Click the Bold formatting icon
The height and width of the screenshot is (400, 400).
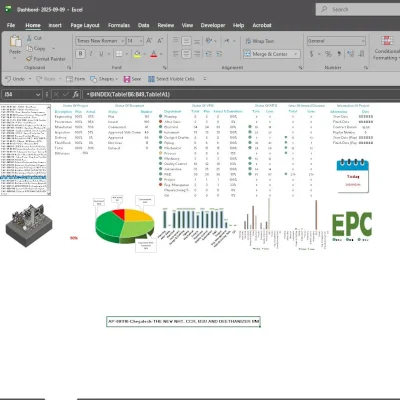tap(80, 54)
